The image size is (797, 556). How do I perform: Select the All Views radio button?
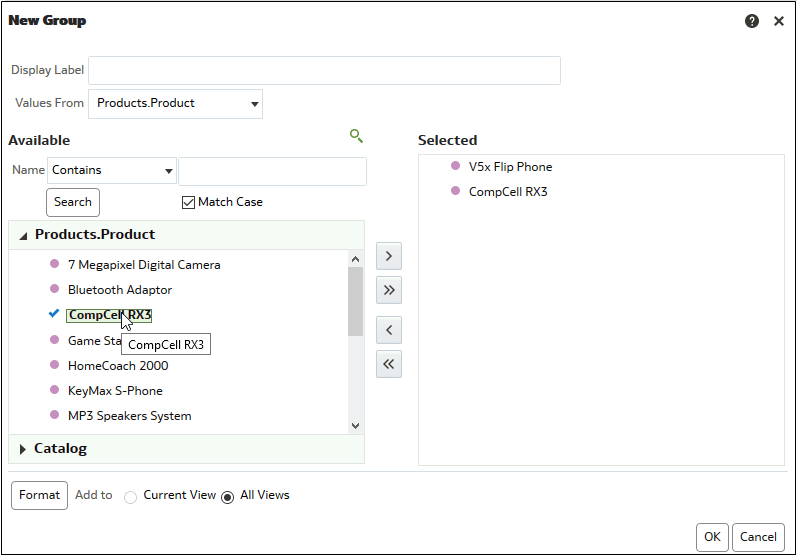pyautogui.click(x=227, y=497)
